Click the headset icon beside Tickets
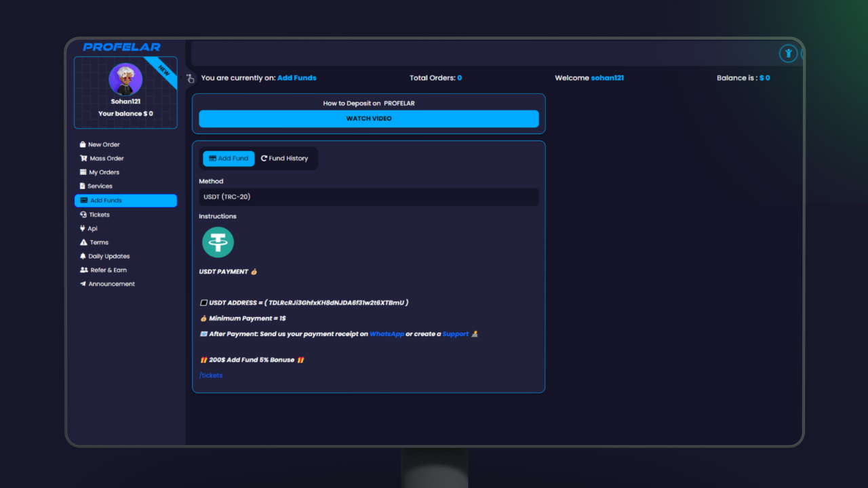 tap(83, 215)
